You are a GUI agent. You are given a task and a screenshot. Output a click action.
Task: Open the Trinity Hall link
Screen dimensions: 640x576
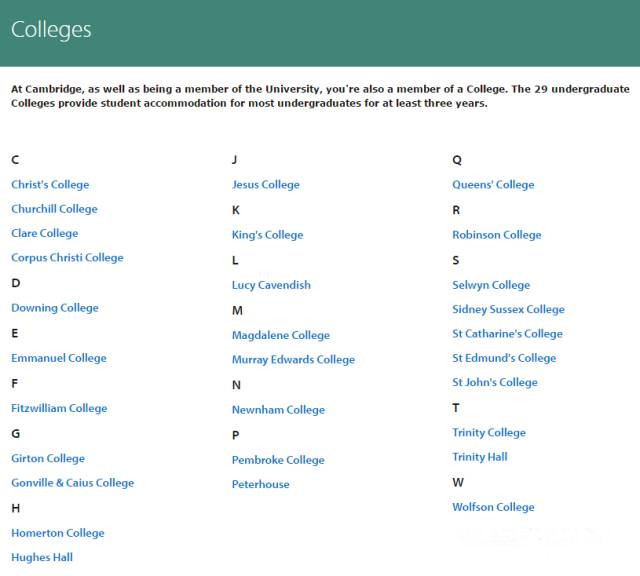click(480, 457)
